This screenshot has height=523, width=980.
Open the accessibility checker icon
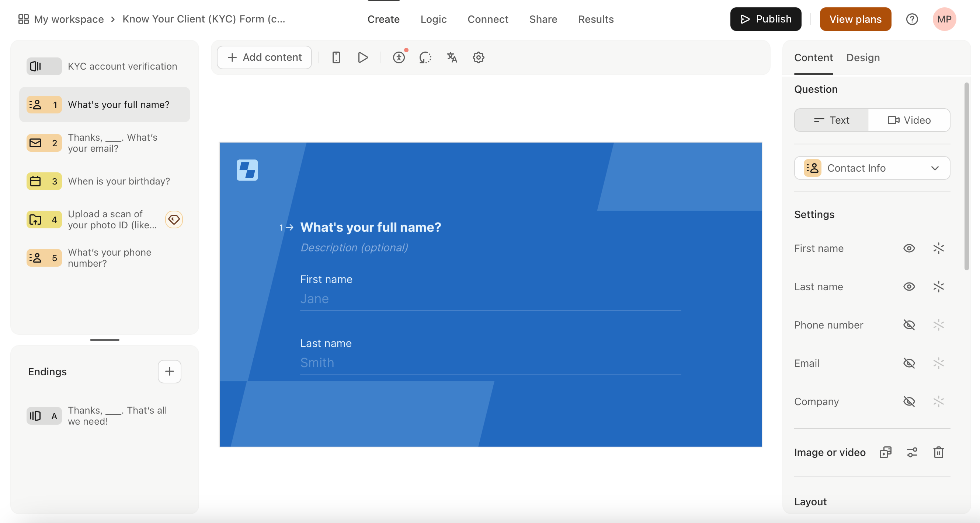tap(399, 57)
